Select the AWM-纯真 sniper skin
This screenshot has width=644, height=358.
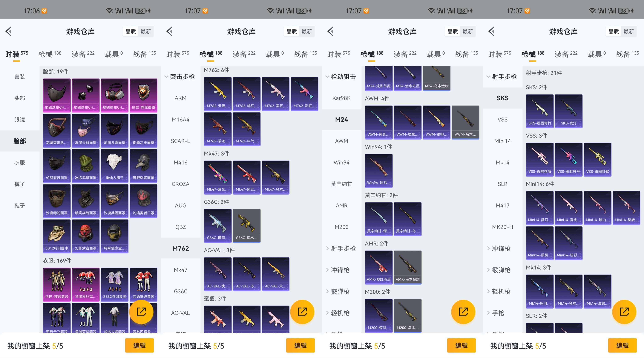coord(379,122)
